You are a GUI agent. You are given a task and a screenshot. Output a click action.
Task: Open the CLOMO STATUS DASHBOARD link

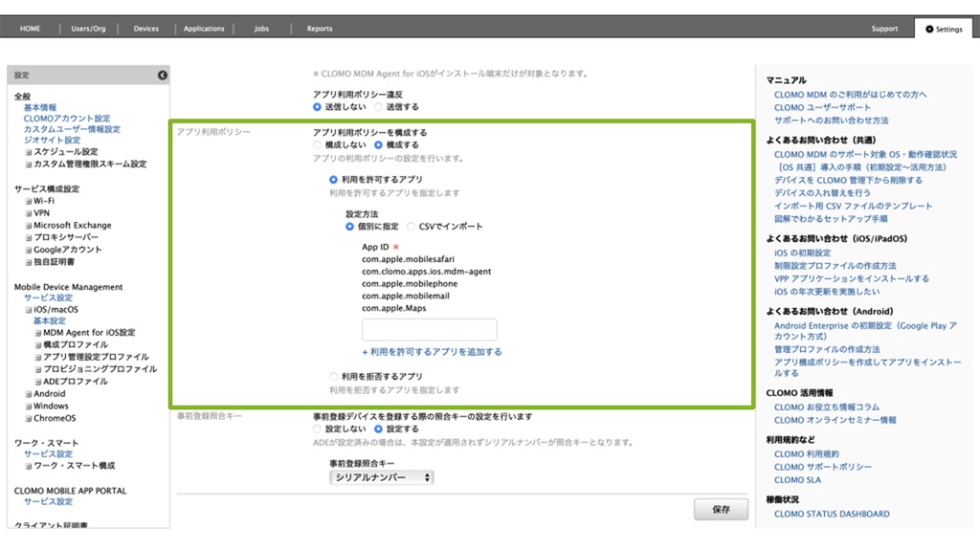[832, 515]
